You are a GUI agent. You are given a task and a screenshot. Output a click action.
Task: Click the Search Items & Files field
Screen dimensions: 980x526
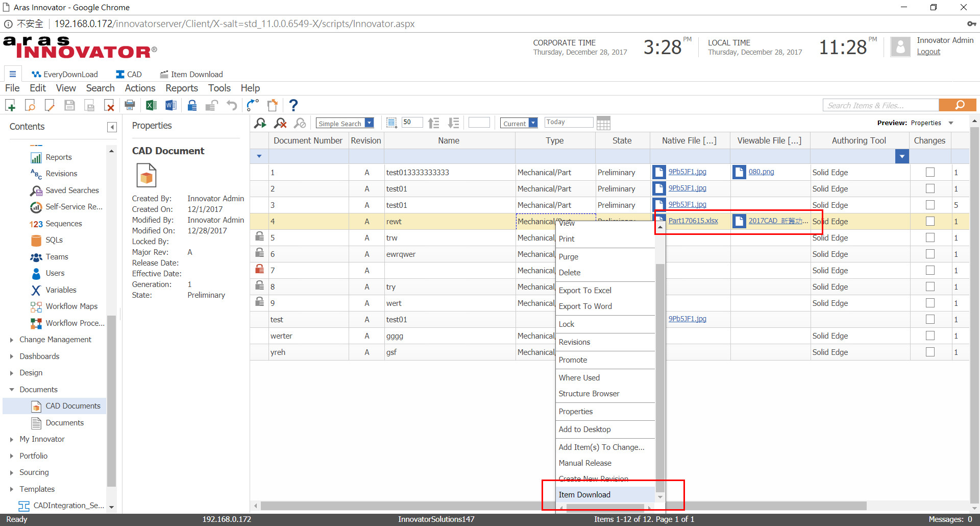point(881,105)
